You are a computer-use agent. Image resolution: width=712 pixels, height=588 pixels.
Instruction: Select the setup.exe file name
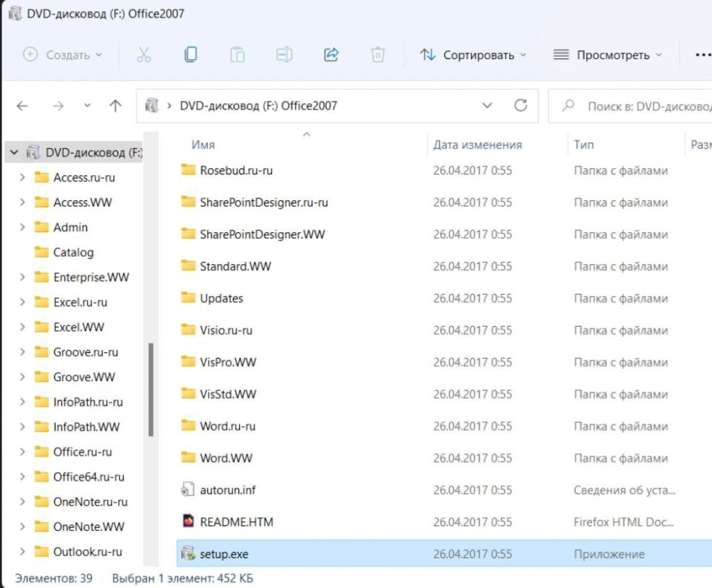224,553
